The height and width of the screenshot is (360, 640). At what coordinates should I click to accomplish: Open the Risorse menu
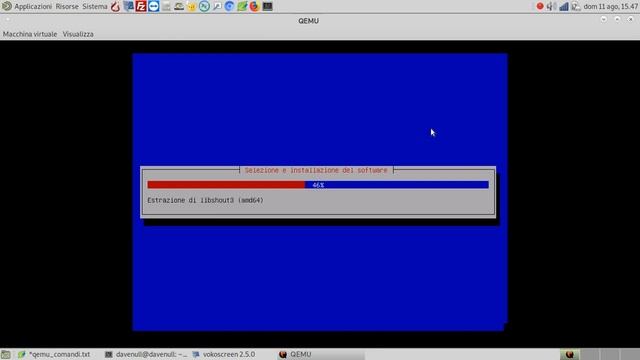coord(67,7)
